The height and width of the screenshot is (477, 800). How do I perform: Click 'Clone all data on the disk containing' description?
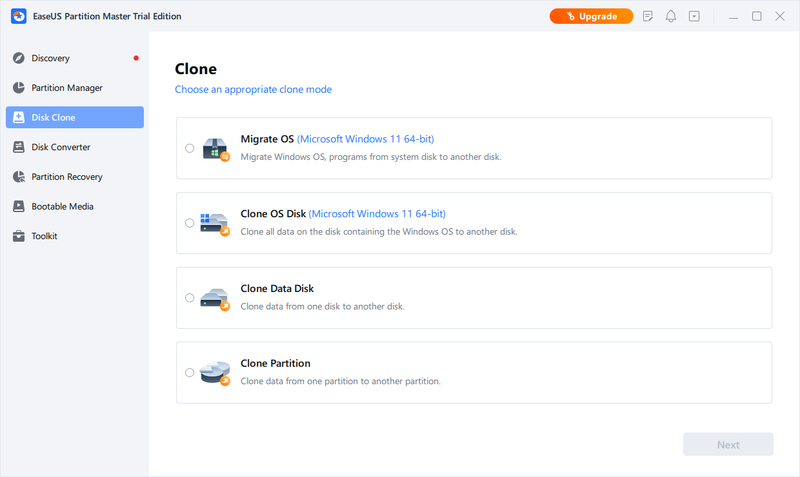[379, 232]
